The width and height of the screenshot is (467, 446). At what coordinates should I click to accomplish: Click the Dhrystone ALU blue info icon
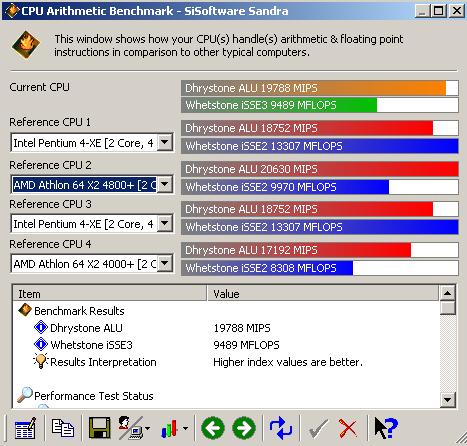(x=41, y=327)
